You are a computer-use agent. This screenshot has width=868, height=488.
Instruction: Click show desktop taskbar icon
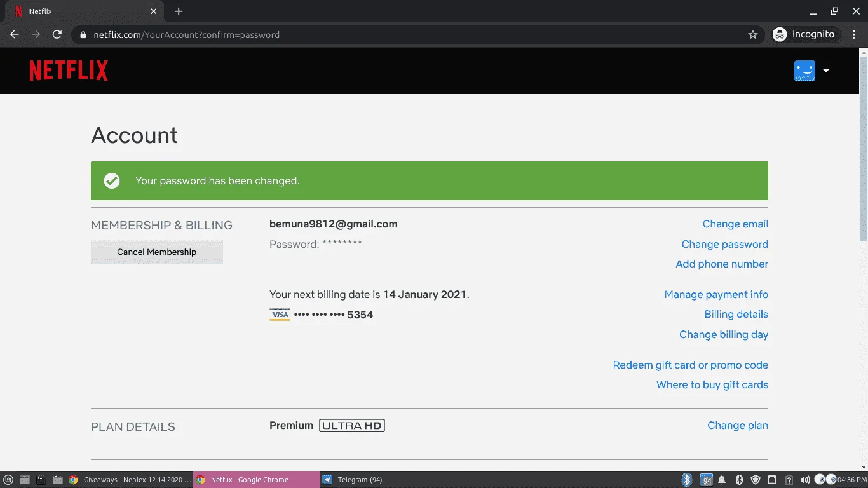click(25, 480)
